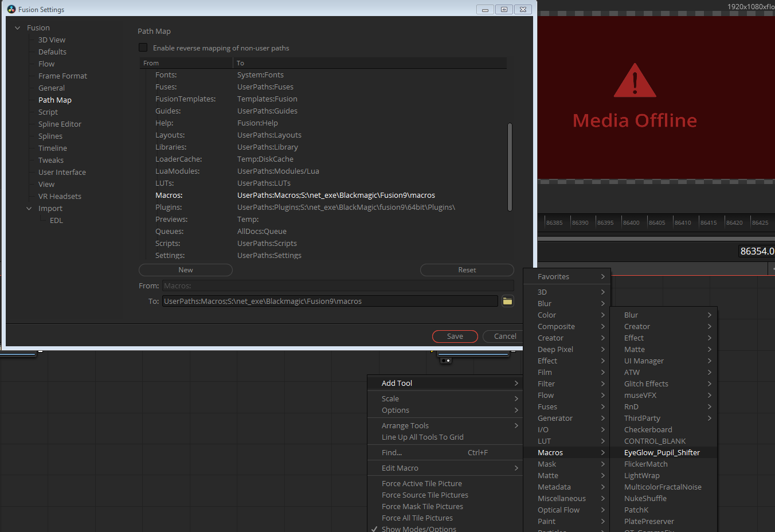
Task: Select the MulticolorFractalNoise macro
Action: click(x=664, y=487)
